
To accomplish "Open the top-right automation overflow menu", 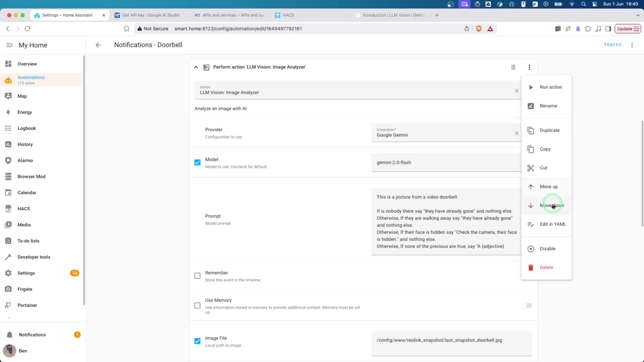I will (632, 45).
